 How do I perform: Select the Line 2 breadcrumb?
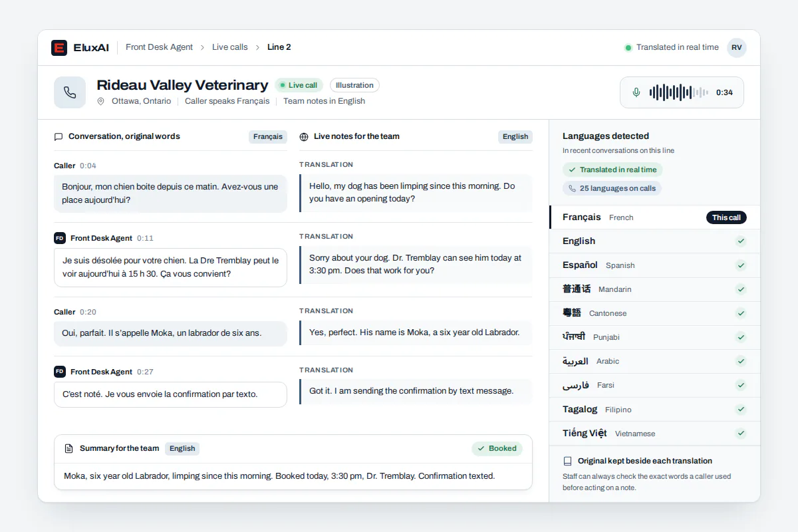click(279, 47)
